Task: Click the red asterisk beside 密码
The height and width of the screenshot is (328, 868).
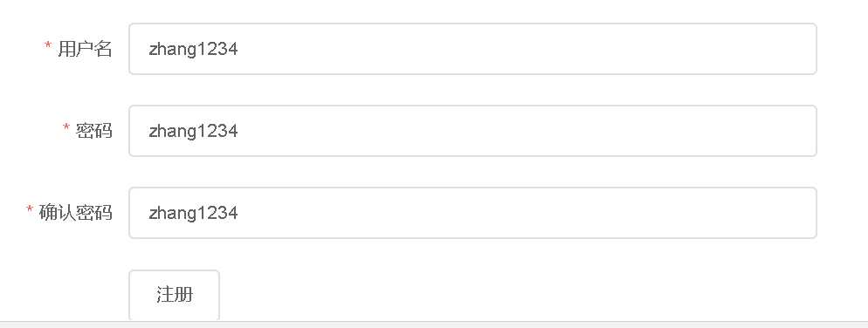Action: click(65, 127)
